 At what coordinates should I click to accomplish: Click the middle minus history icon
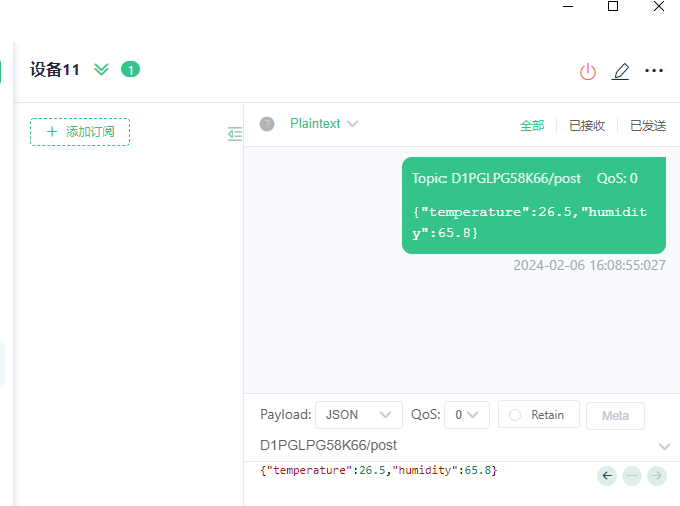(632, 476)
